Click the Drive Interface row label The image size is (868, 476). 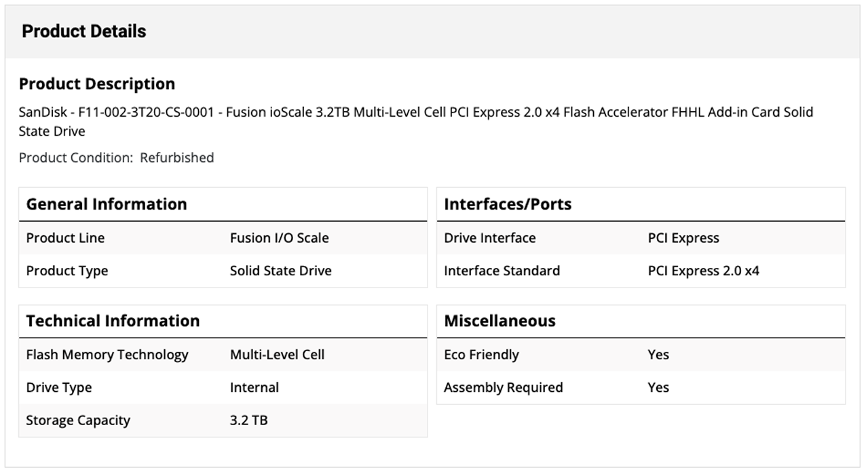489,238
